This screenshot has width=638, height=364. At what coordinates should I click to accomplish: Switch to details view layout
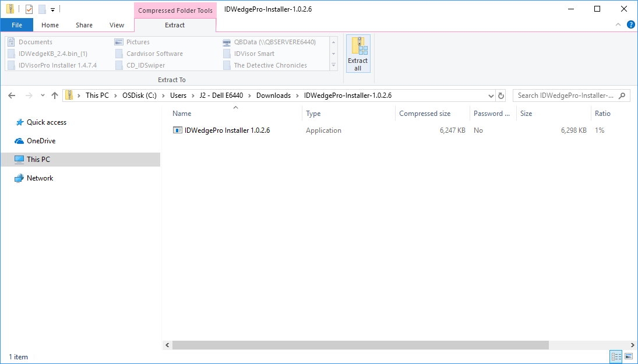616,356
